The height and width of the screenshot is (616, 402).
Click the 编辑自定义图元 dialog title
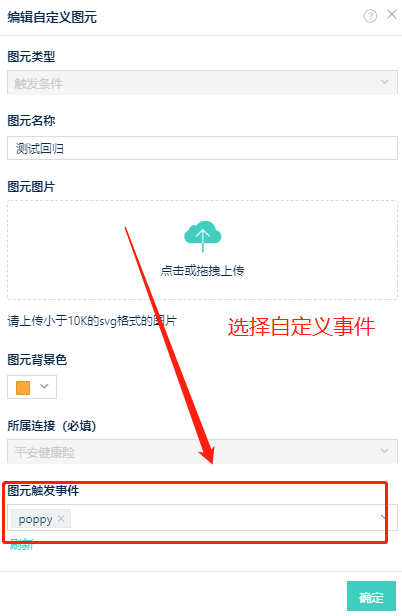tap(52, 17)
